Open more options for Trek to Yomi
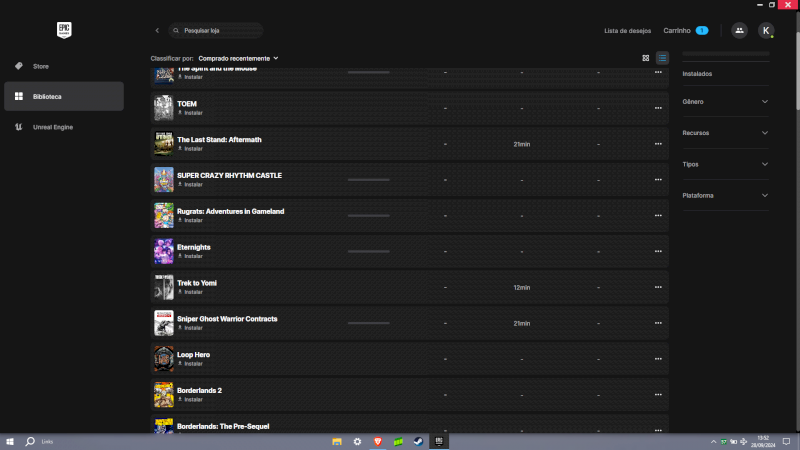Image resolution: width=800 pixels, height=450 pixels. [x=658, y=287]
